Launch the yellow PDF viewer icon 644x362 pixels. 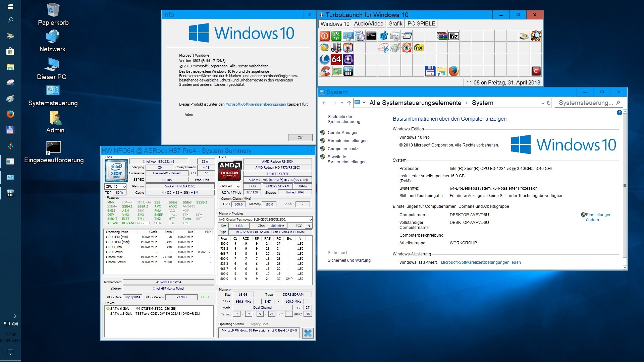pos(419,48)
